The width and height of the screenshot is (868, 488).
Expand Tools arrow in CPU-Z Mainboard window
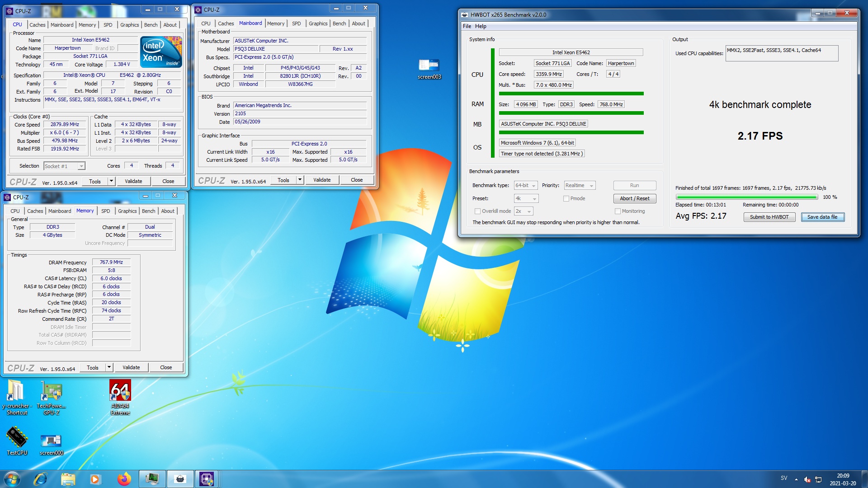300,180
